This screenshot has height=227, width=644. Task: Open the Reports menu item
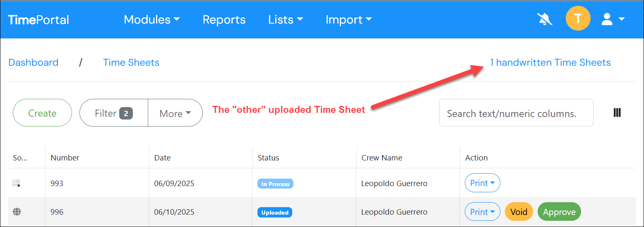224,19
